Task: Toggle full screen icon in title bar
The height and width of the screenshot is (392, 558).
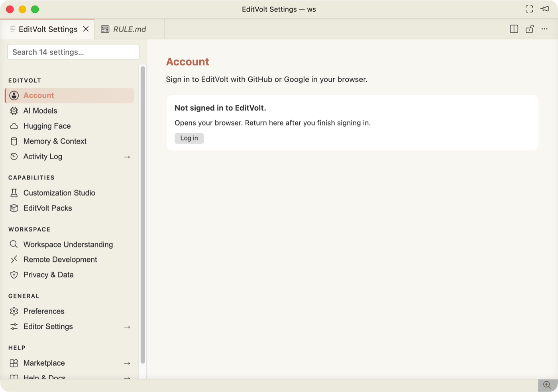Action: pos(529,9)
